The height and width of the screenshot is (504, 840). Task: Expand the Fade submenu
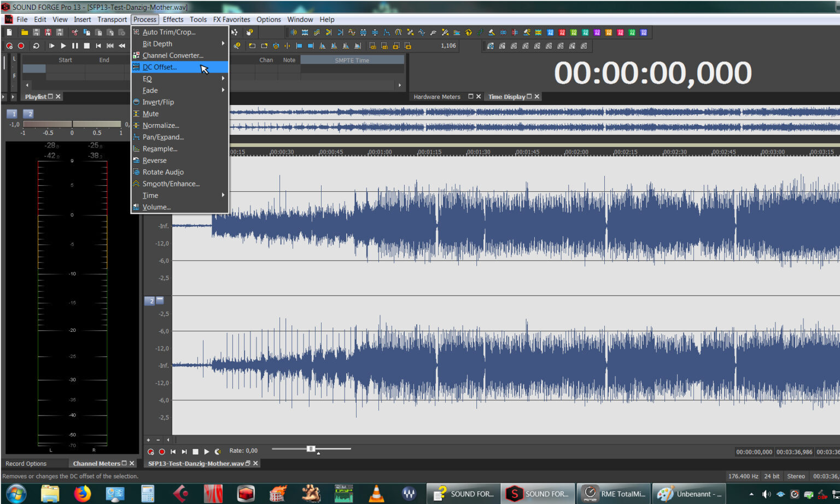179,90
